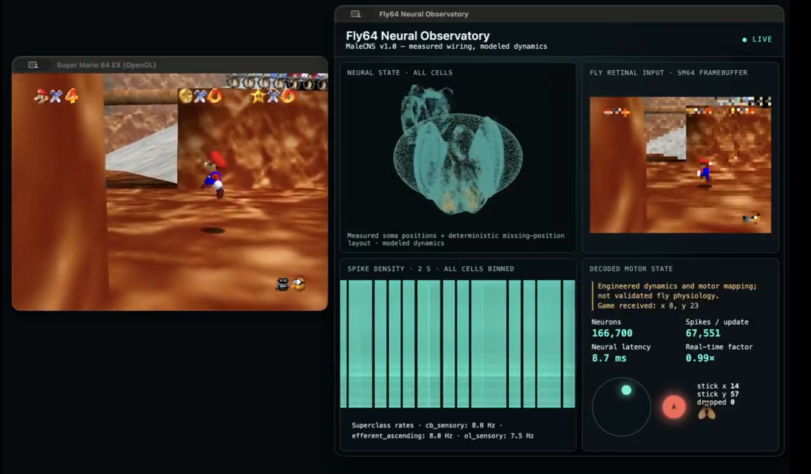
Task: Click the 'Fly64 Neural Observatory' main heading
Action: [418, 36]
